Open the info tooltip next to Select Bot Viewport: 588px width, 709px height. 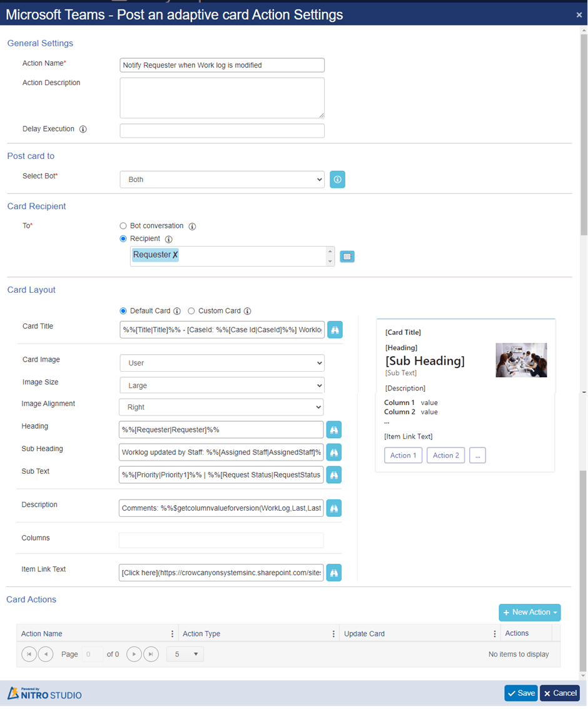pyautogui.click(x=337, y=180)
